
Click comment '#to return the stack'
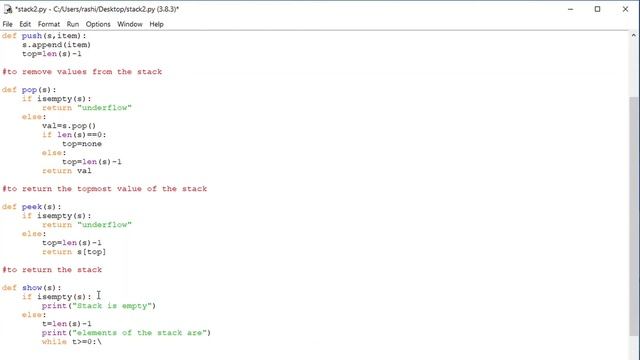52,269
